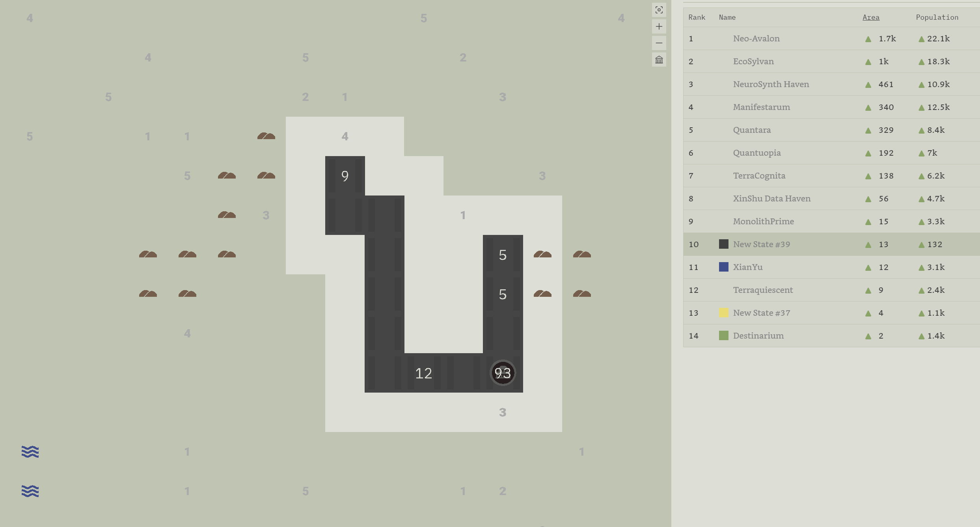Click the mountain icon left of tile 4
980x527 pixels.
click(266, 136)
